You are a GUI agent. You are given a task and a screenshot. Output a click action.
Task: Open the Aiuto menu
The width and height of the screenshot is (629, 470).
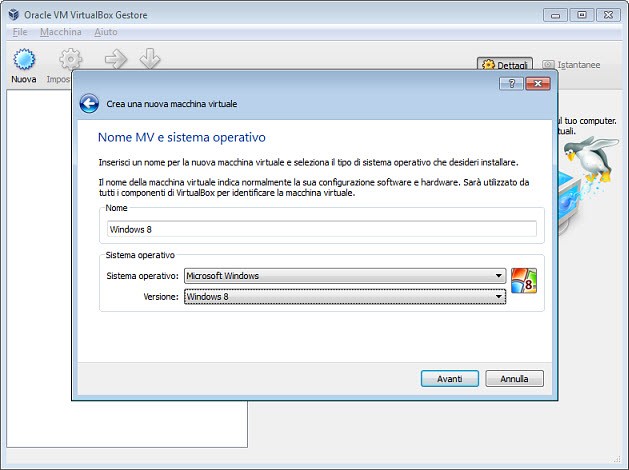coord(106,32)
